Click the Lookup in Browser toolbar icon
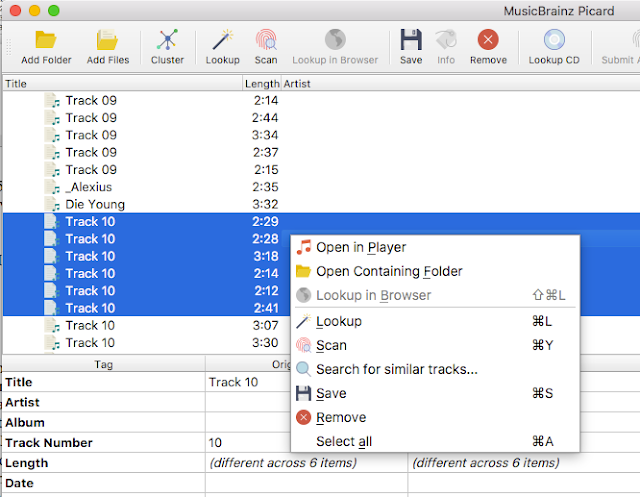The image size is (640, 497). 335,40
